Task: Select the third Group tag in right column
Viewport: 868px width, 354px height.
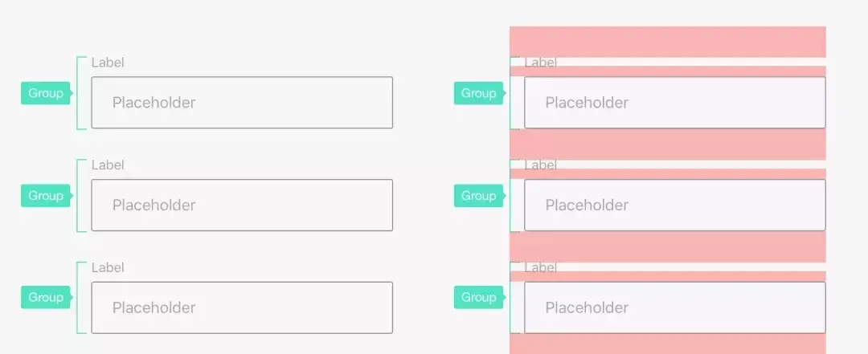Action: coord(479,298)
